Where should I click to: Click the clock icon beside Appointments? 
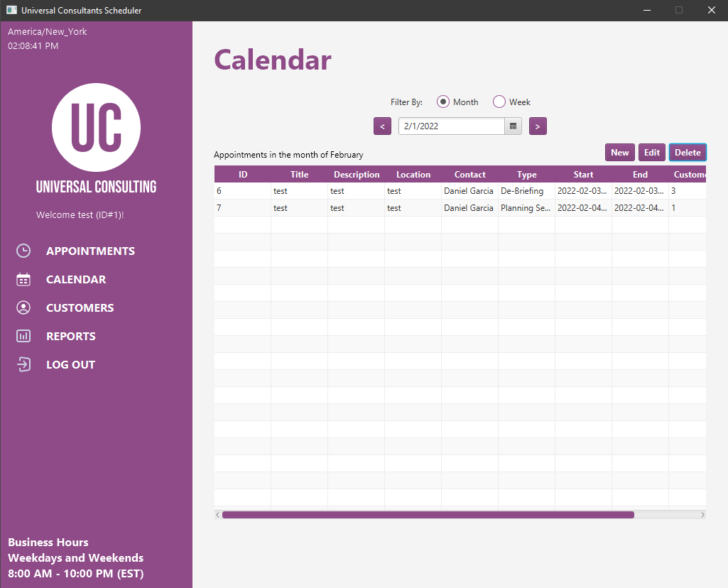[23, 251]
